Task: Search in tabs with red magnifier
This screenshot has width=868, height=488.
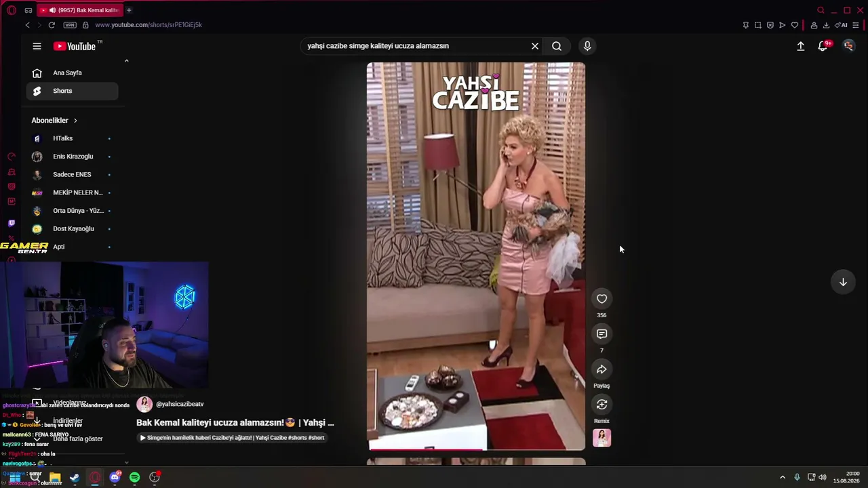Action: click(x=821, y=10)
